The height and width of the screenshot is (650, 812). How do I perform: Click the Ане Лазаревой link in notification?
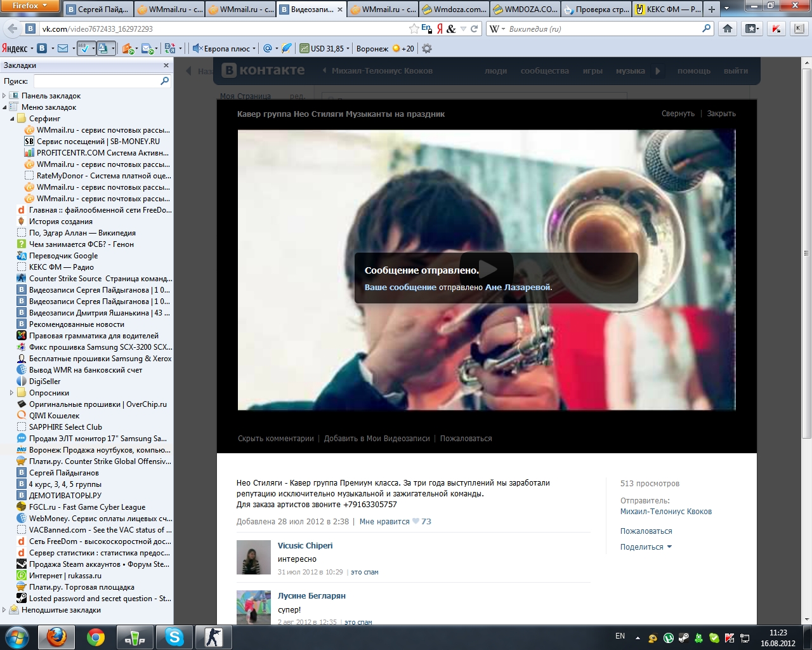518,288
